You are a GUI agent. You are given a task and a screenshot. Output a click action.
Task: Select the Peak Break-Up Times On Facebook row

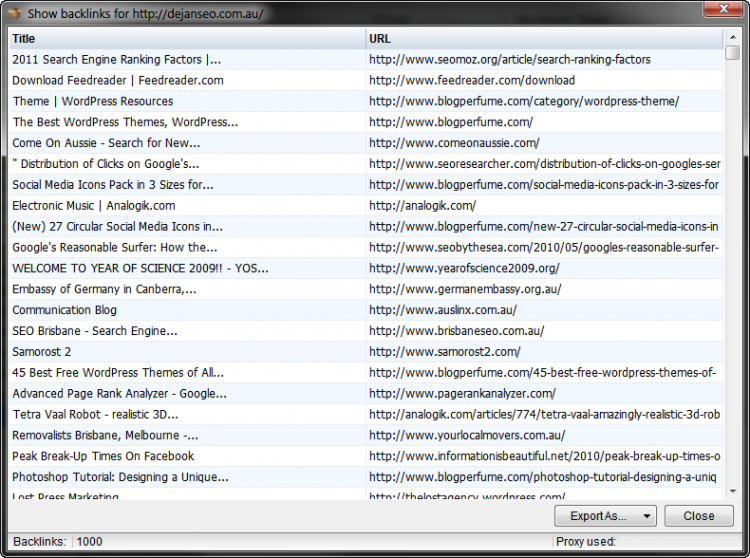(103, 456)
